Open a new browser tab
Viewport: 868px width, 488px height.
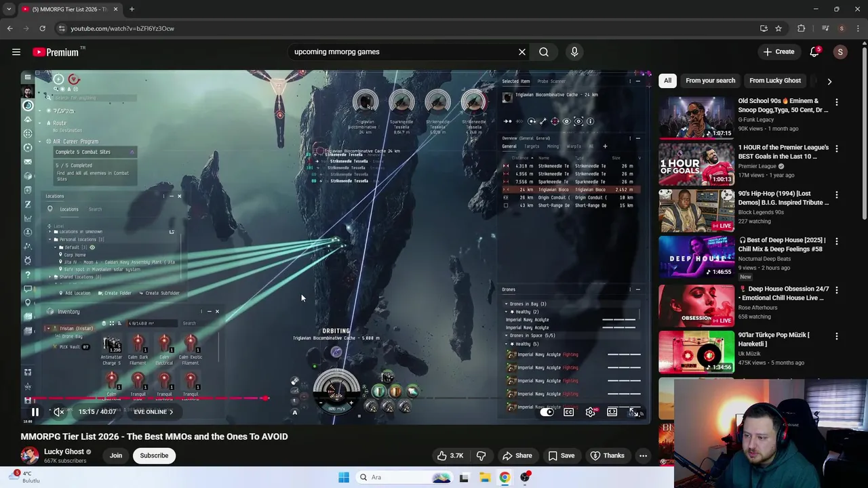[132, 9]
